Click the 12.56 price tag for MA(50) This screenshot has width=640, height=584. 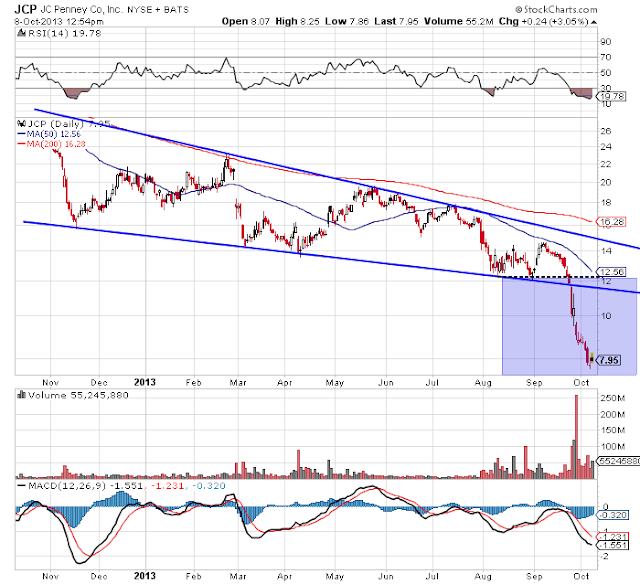point(611,272)
